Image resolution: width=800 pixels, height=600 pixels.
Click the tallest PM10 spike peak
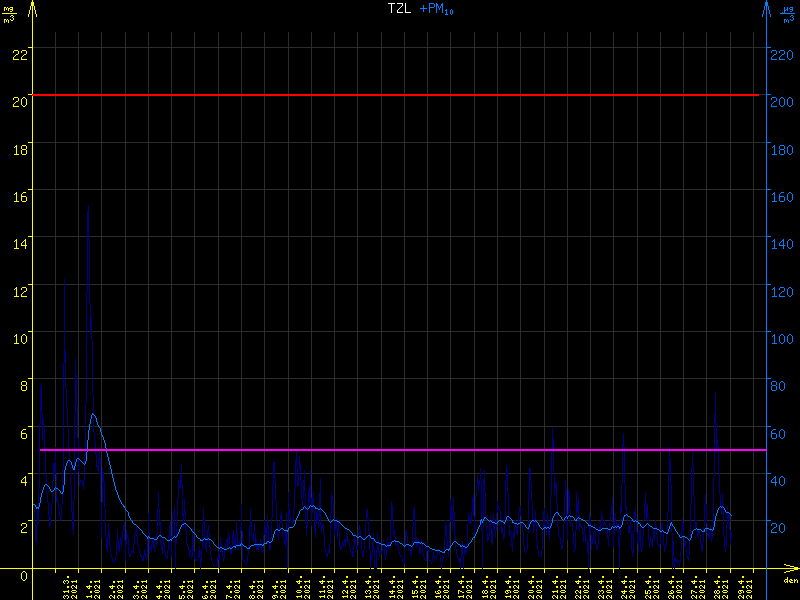(89, 207)
